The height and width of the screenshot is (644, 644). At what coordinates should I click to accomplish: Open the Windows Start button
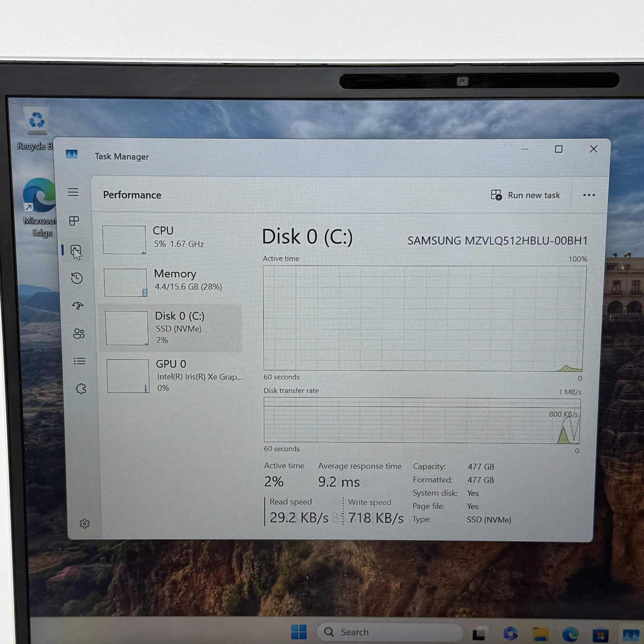click(x=299, y=632)
